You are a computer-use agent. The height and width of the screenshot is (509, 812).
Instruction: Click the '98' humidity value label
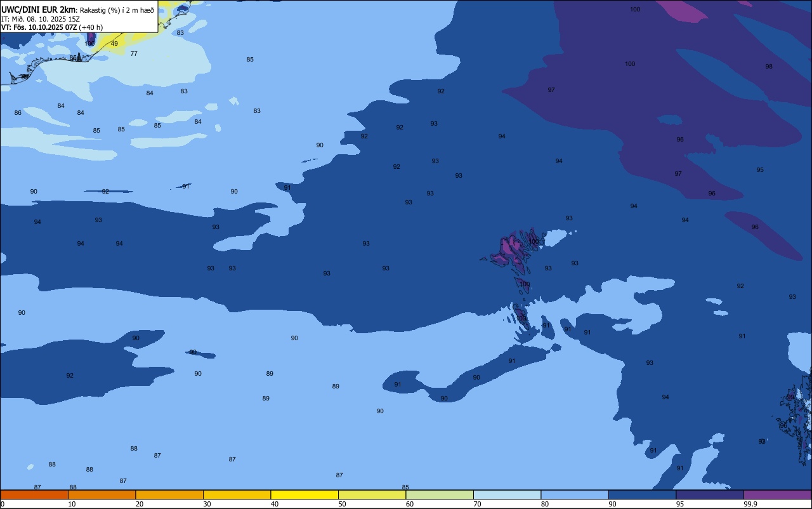point(769,67)
